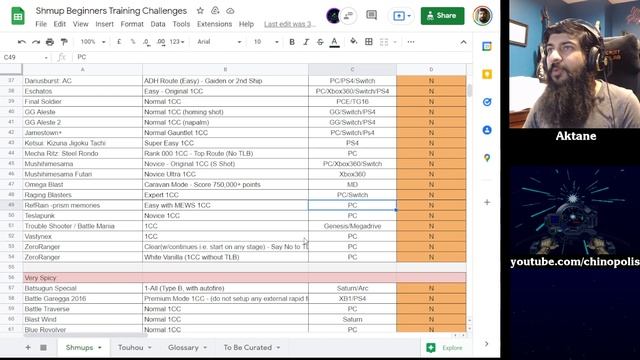640x360 pixels.
Task: Open the Edit menu
Action: 60,24
